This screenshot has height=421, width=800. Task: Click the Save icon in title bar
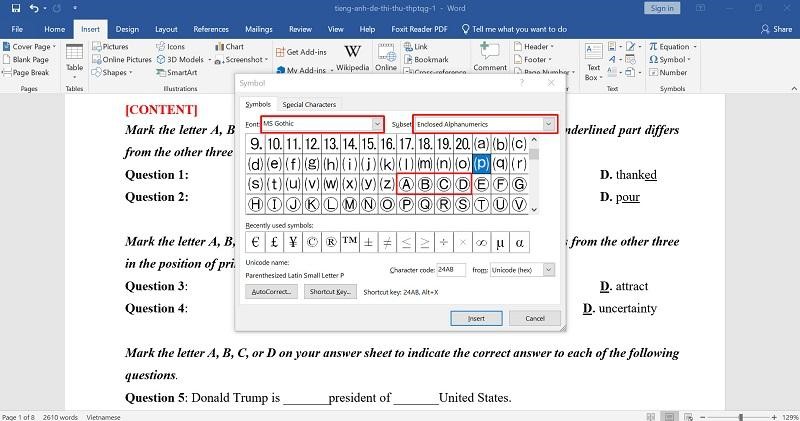[16, 8]
